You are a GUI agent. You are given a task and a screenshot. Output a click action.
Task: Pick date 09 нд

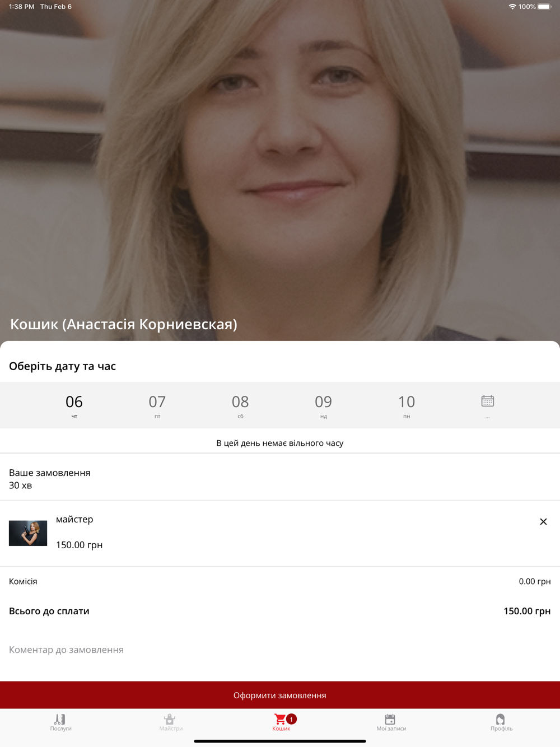click(x=323, y=406)
